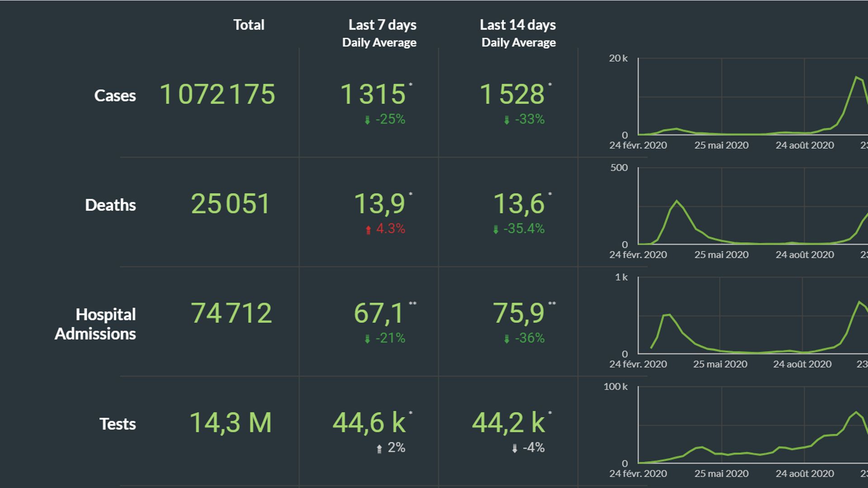Click the down arrow beside -21% admissions
The height and width of the screenshot is (488, 868).
tap(367, 339)
